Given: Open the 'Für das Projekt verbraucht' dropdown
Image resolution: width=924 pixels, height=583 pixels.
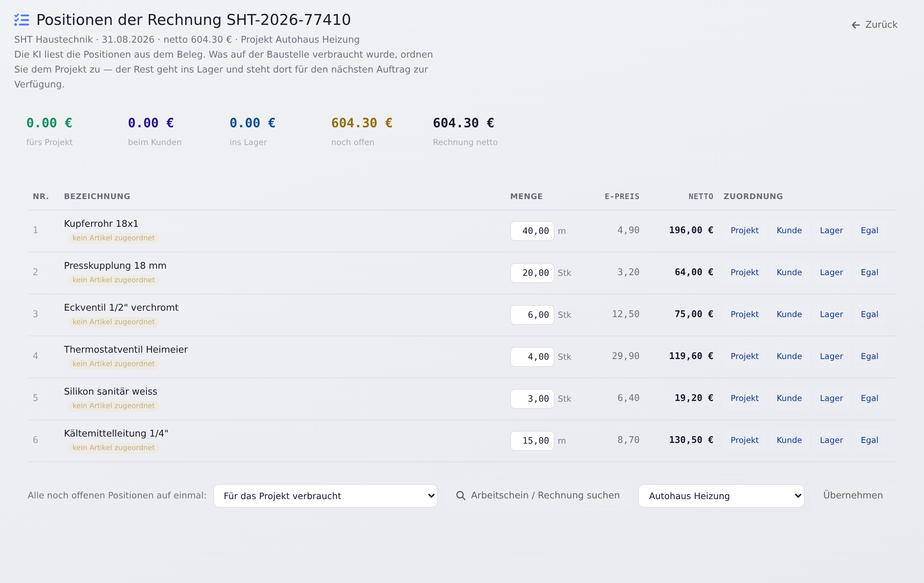Looking at the screenshot, I should click(x=326, y=496).
